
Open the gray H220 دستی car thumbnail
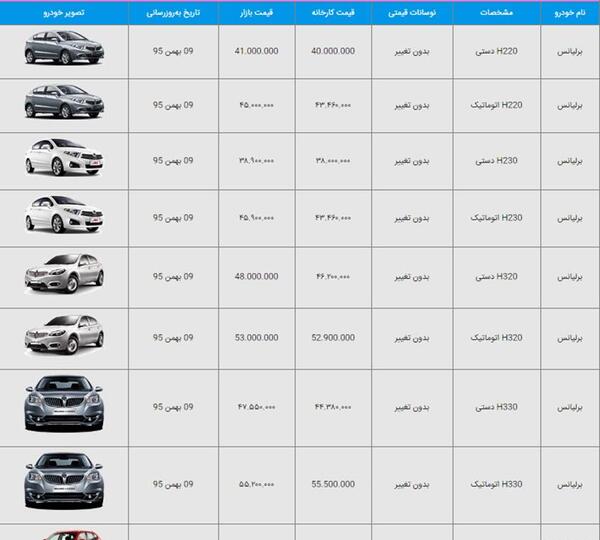click(64, 48)
